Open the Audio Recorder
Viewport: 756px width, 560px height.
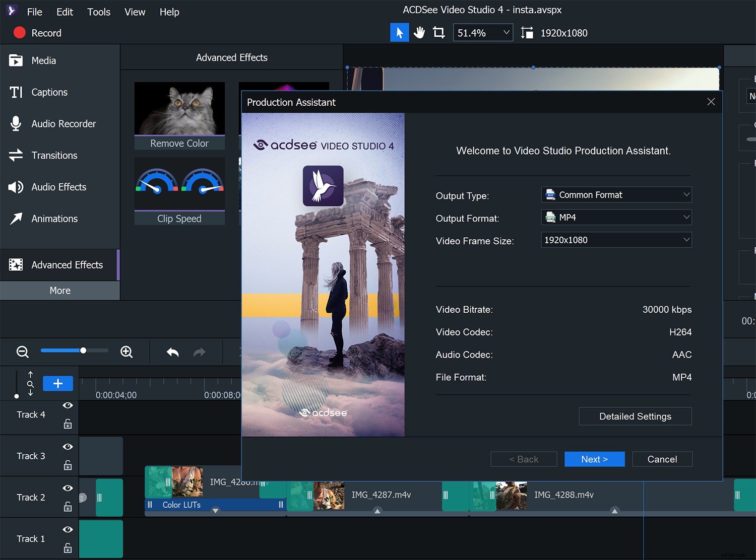point(64,123)
